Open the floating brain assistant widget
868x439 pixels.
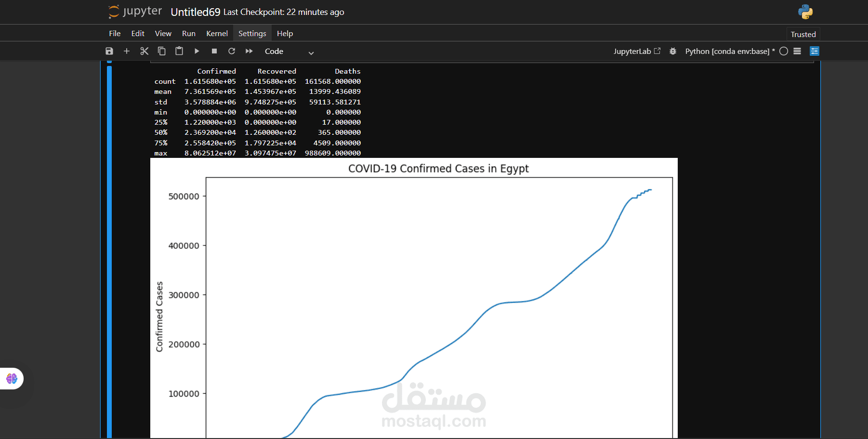(x=12, y=379)
